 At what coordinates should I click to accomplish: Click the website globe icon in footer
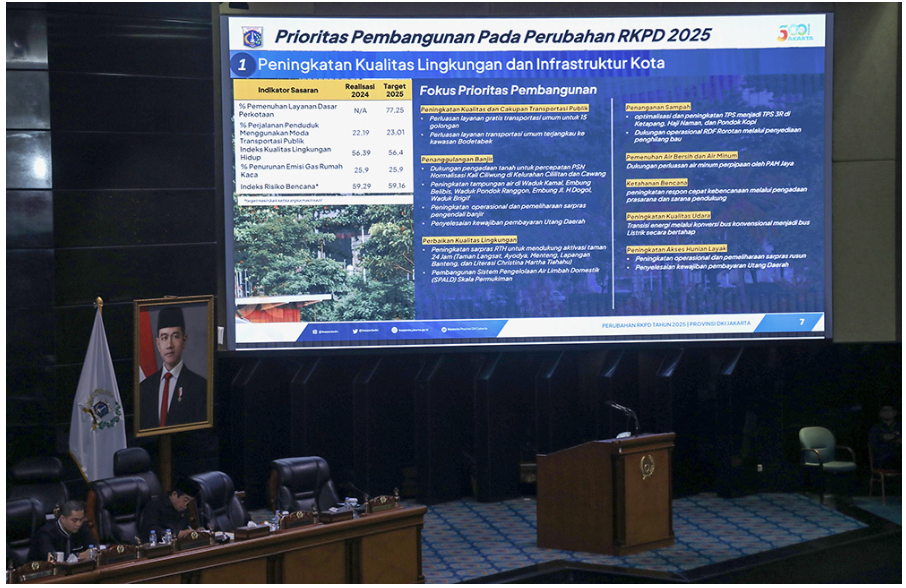(395, 329)
